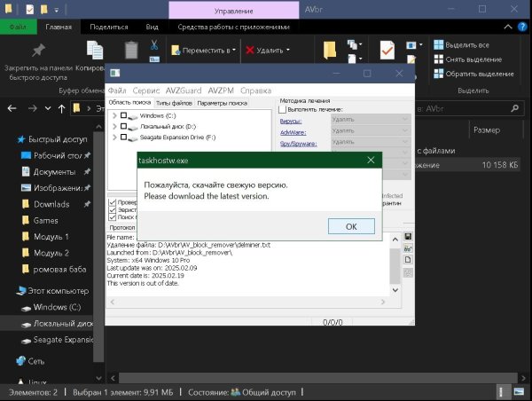This screenshot has width=532, height=401.
Task: Click OK in the taskhostw.exe dialog
Action: tap(351, 226)
